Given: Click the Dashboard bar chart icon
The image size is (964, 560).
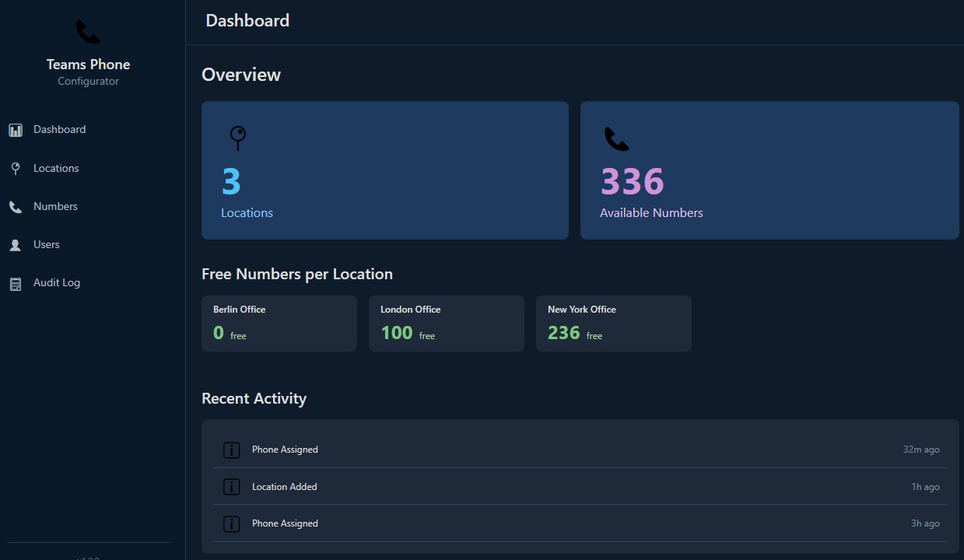Looking at the screenshot, I should tap(16, 130).
